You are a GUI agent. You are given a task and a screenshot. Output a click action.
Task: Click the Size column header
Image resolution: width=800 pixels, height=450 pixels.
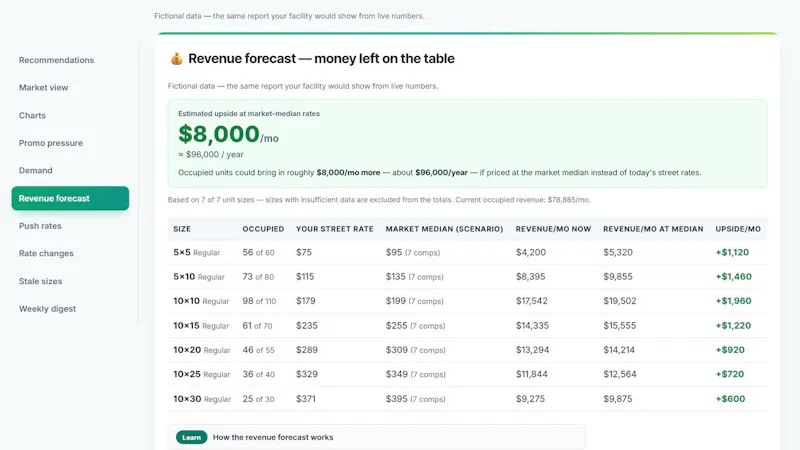pos(182,229)
